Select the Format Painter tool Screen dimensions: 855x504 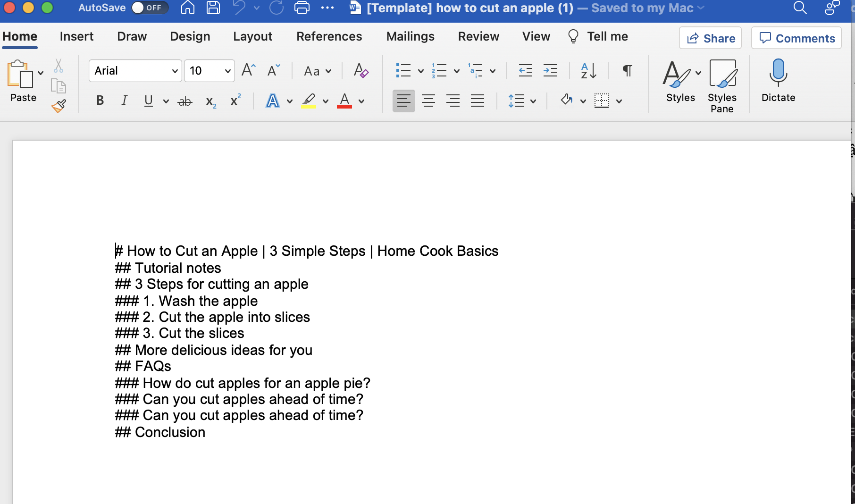[x=59, y=106]
